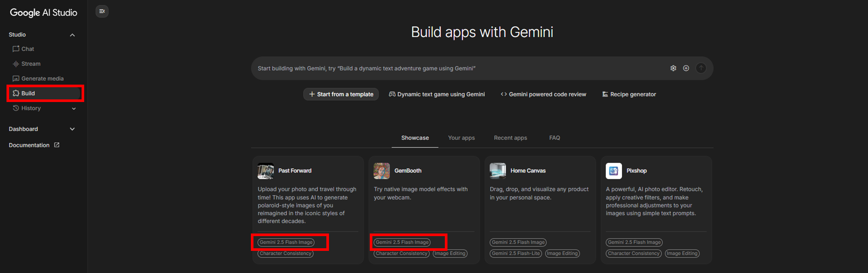This screenshot has height=273, width=868.
Task: Click Character Consistency tag on GemBooth card
Action: [401, 253]
